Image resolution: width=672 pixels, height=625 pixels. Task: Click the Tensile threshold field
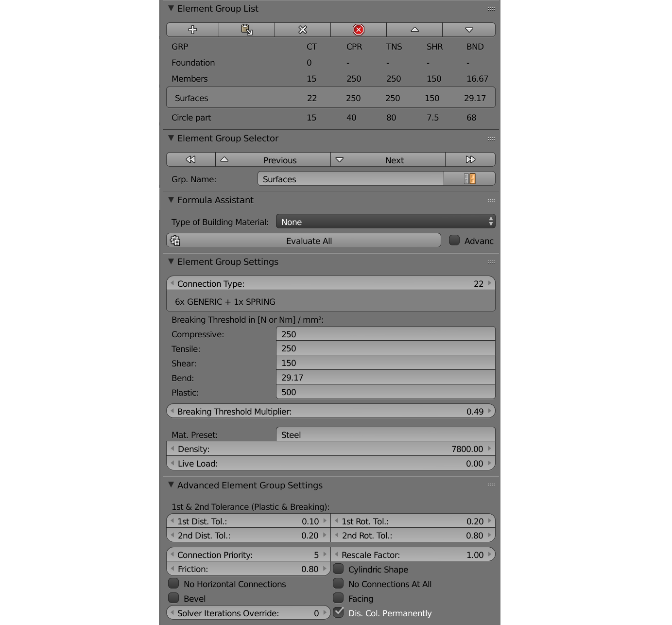point(385,348)
